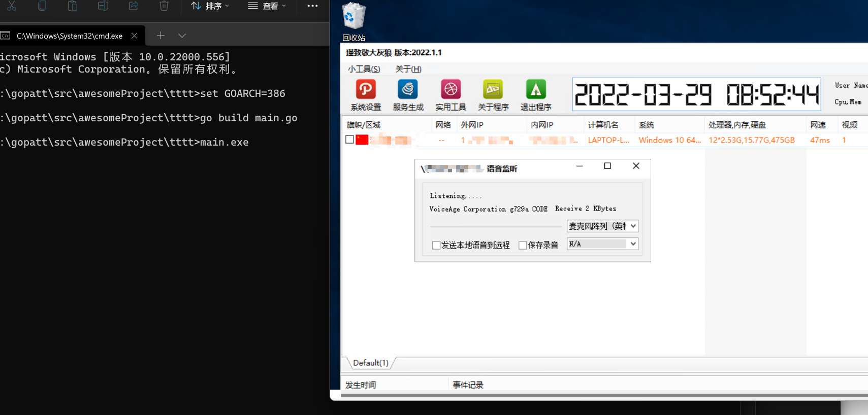Sort by 系统 column header
This screenshot has width=868, height=415.
(x=670, y=125)
